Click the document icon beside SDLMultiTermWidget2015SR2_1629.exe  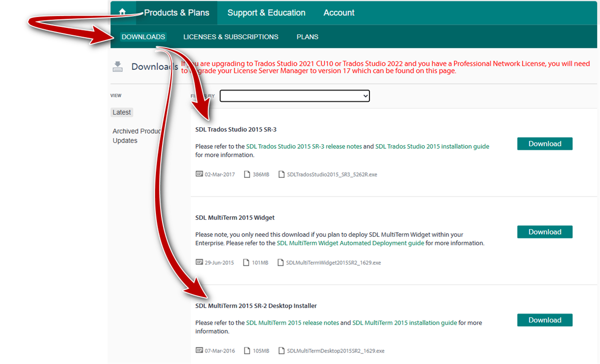(x=280, y=262)
